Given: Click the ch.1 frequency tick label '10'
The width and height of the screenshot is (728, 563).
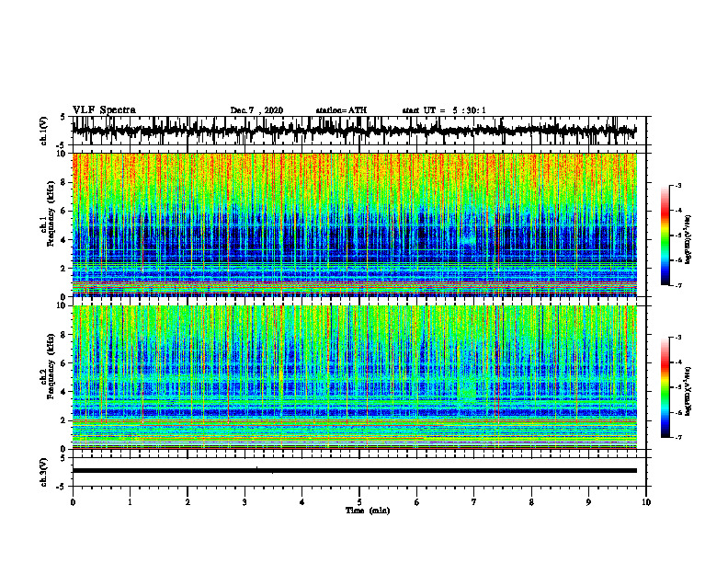Looking at the screenshot, I should click(62, 154).
